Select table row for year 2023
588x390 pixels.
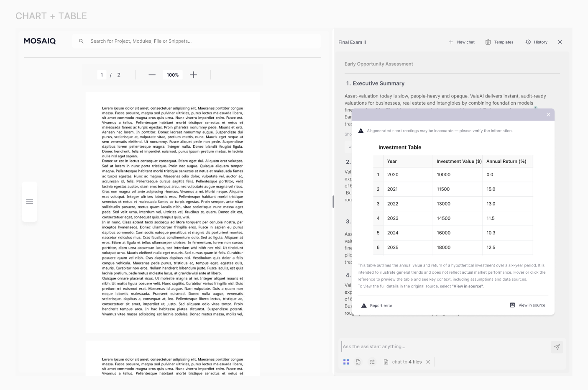tap(453, 218)
